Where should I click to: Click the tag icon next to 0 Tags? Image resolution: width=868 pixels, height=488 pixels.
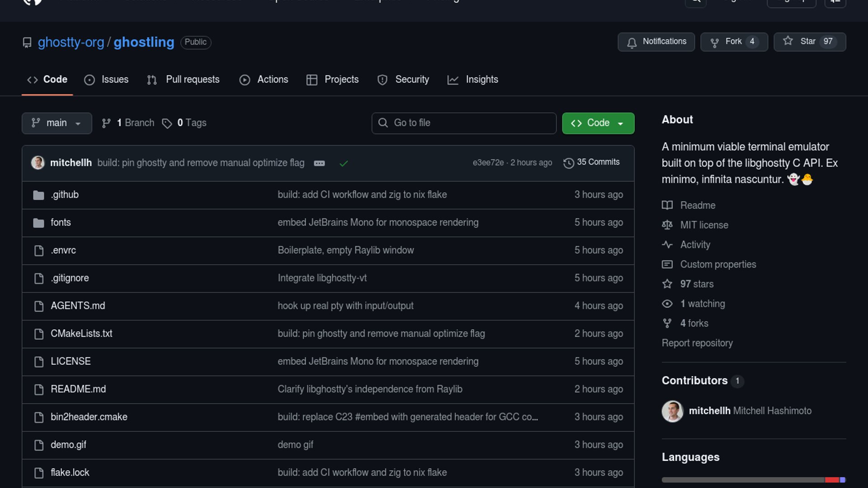pyautogui.click(x=167, y=123)
